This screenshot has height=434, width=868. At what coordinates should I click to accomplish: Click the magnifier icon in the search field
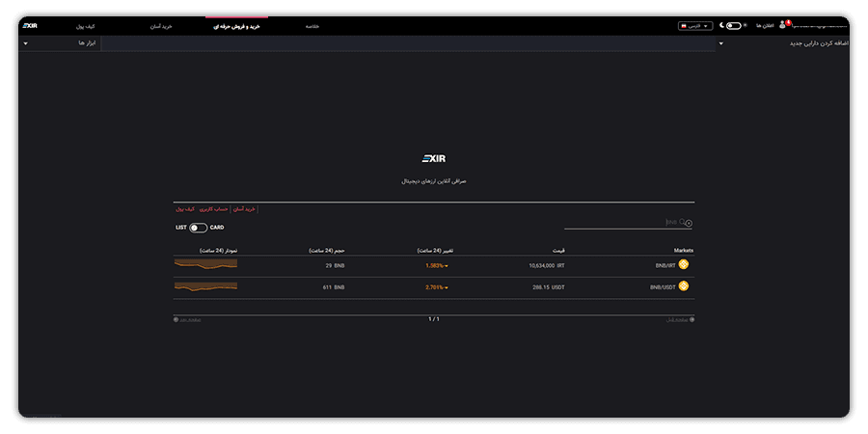pos(682,222)
